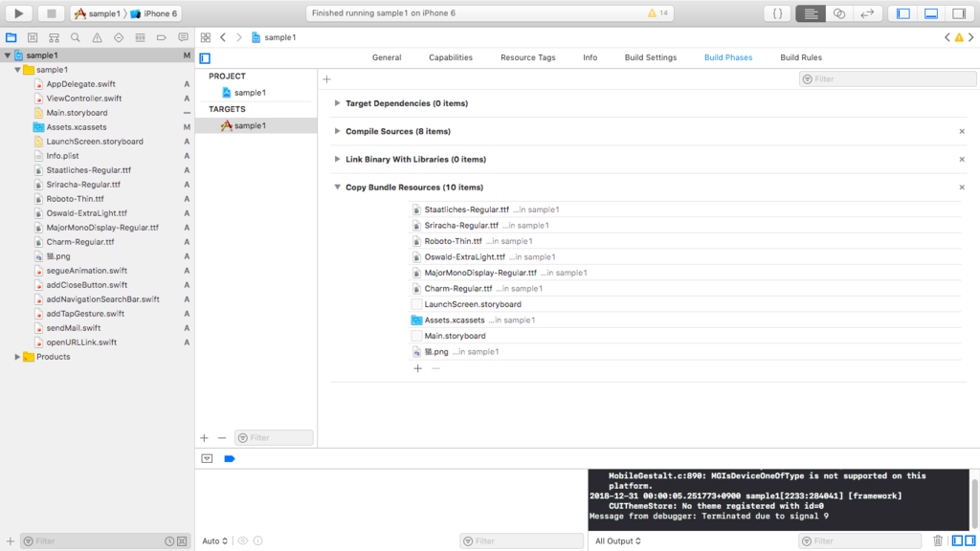Click the console output Filter field

[859, 541]
